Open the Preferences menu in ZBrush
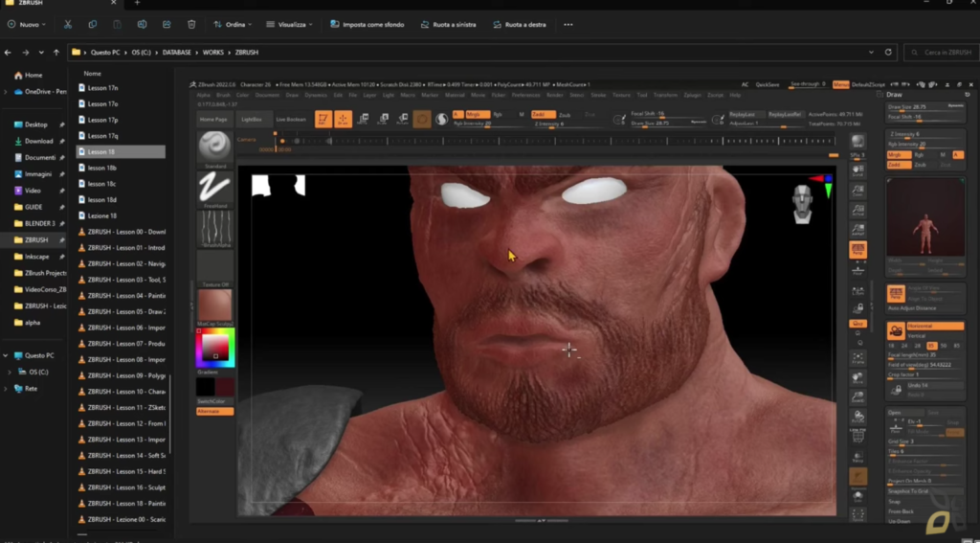Screen dimensions: 980x543 525,95
